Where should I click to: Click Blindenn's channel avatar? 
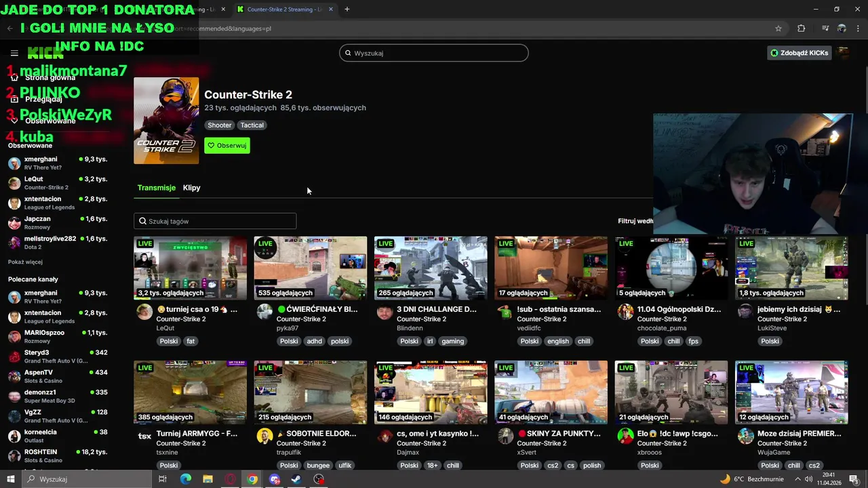coord(384,312)
